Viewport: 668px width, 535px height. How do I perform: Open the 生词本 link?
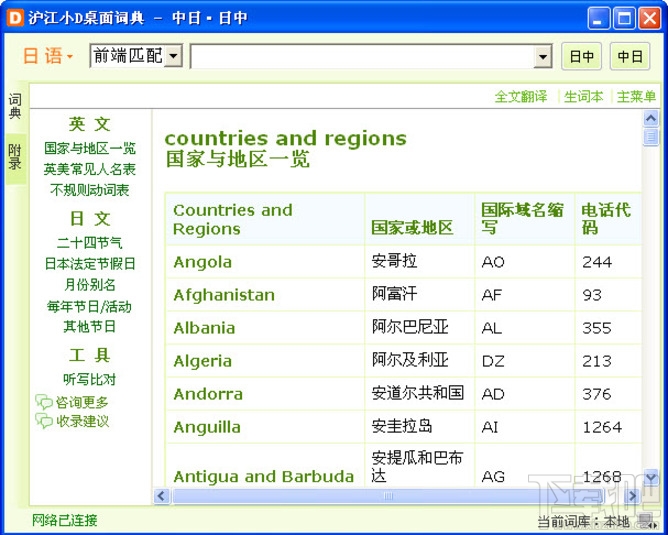click(x=583, y=97)
